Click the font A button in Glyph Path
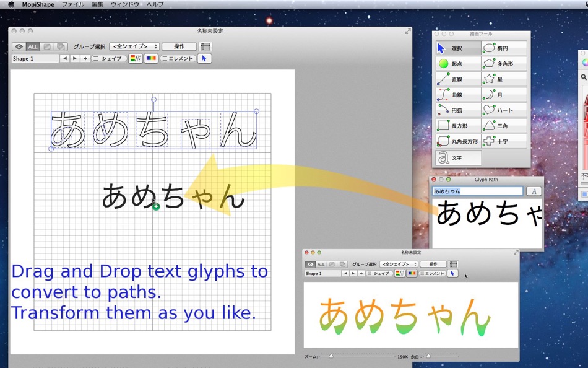Screen dimensions: 588x368 point(534,191)
